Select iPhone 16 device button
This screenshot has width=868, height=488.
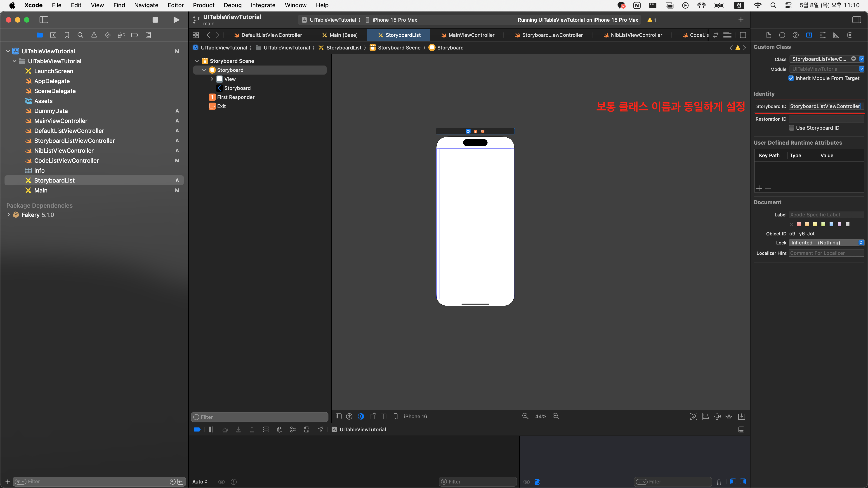point(411,416)
